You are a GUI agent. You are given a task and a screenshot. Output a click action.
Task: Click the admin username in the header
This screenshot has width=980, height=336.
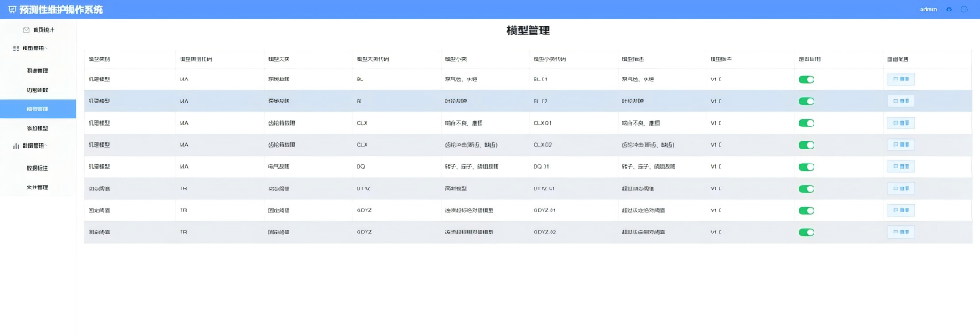pos(928,10)
